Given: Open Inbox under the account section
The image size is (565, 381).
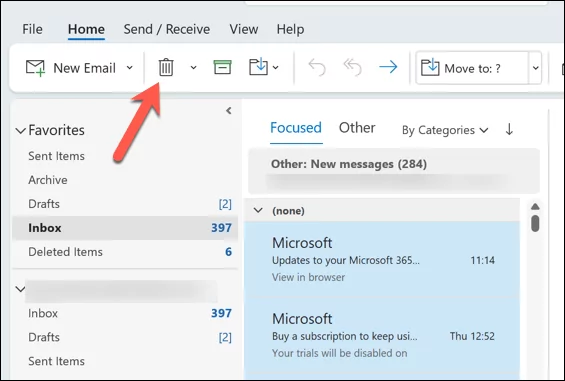Looking at the screenshot, I should tap(43, 313).
